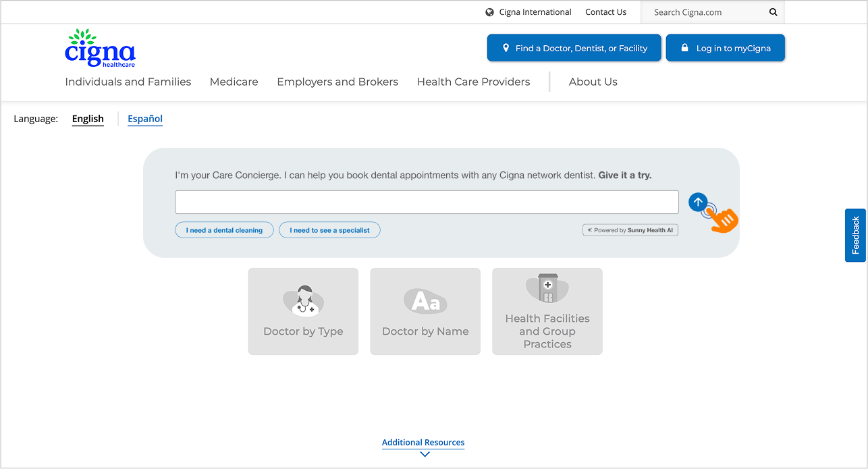868x469 pixels.
Task: Switch language to Español
Action: click(x=145, y=119)
